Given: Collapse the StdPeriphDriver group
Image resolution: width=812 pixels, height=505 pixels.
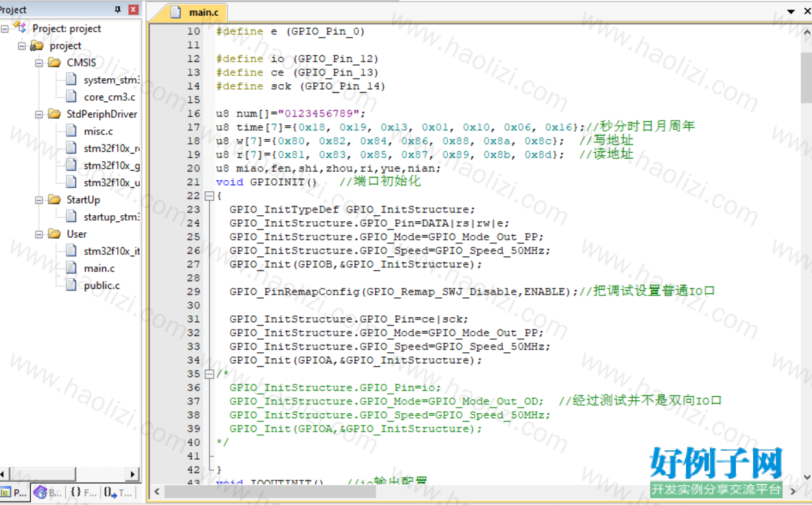Looking at the screenshot, I should pyautogui.click(x=39, y=114).
